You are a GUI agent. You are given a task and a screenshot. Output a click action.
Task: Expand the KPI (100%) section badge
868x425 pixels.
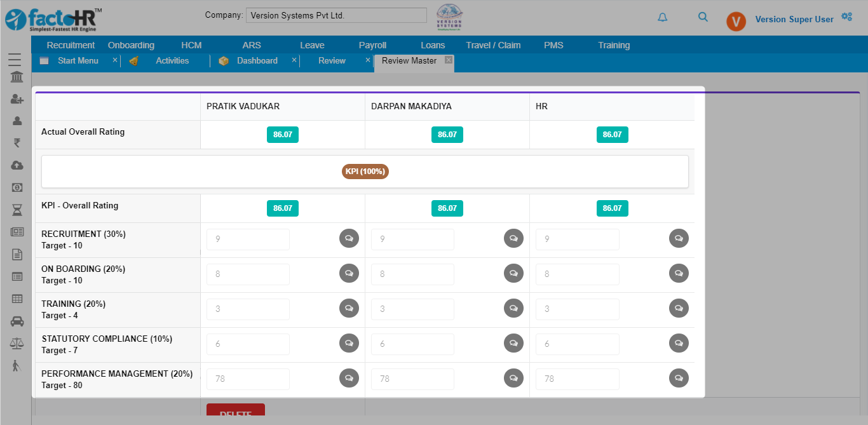[x=365, y=172]
